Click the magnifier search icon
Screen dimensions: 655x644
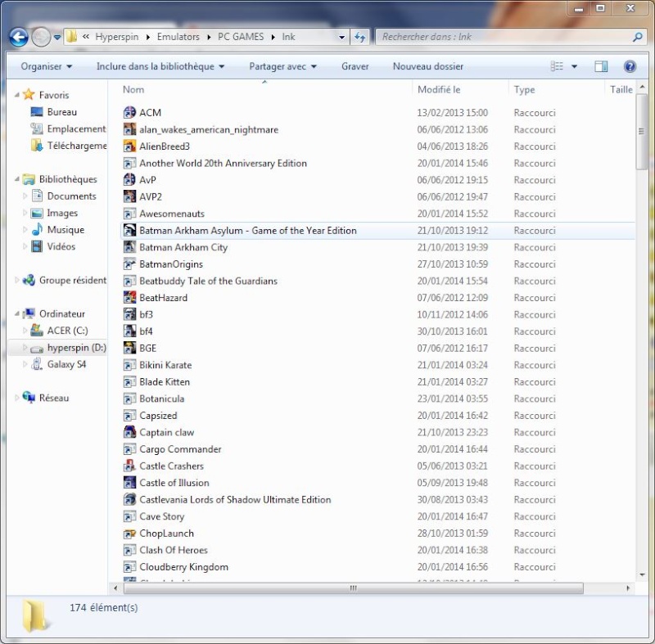click(x=638, y=37)
